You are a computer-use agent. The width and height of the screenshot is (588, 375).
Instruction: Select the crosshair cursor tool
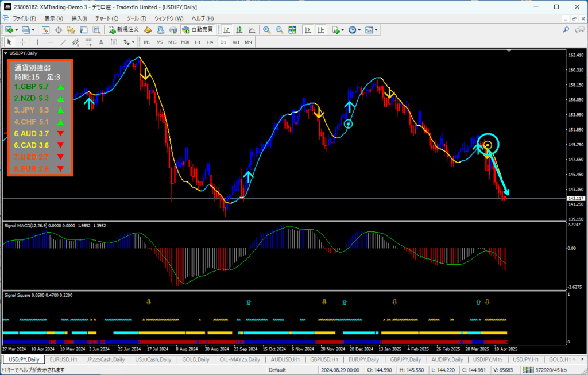click(x=22, y=42)
